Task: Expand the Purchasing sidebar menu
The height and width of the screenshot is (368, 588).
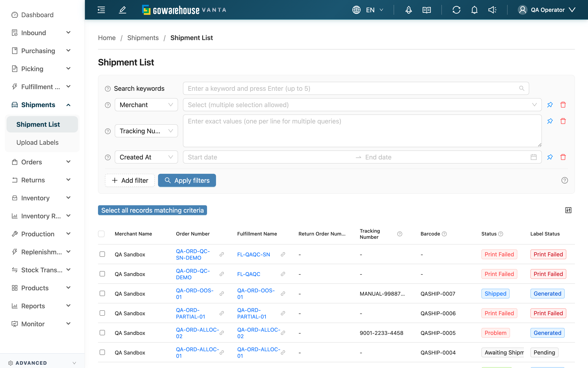Action: [42, 51]
